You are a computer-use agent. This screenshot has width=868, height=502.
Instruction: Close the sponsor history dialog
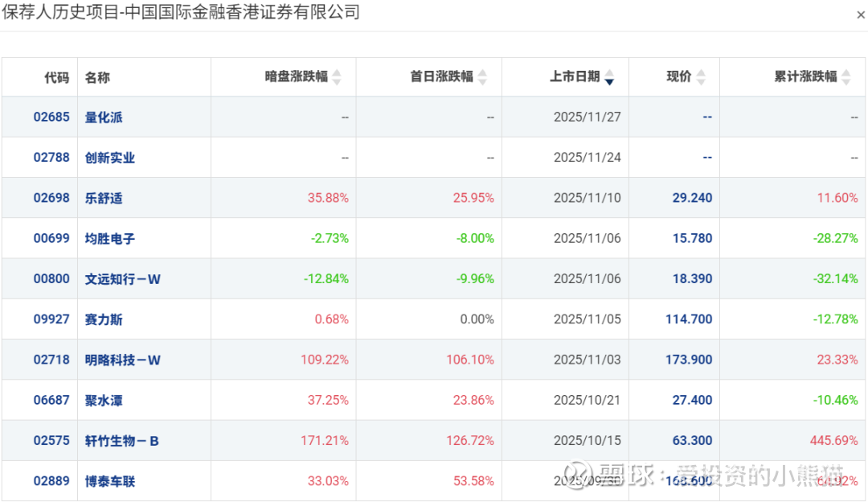(x=860, y=15)
